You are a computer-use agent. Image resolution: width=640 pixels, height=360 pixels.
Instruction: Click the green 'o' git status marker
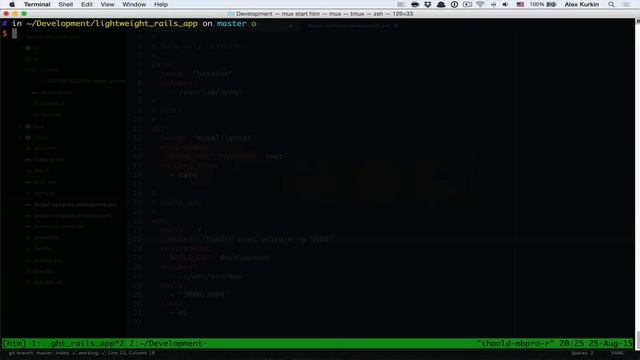click(x=253, y=24)
